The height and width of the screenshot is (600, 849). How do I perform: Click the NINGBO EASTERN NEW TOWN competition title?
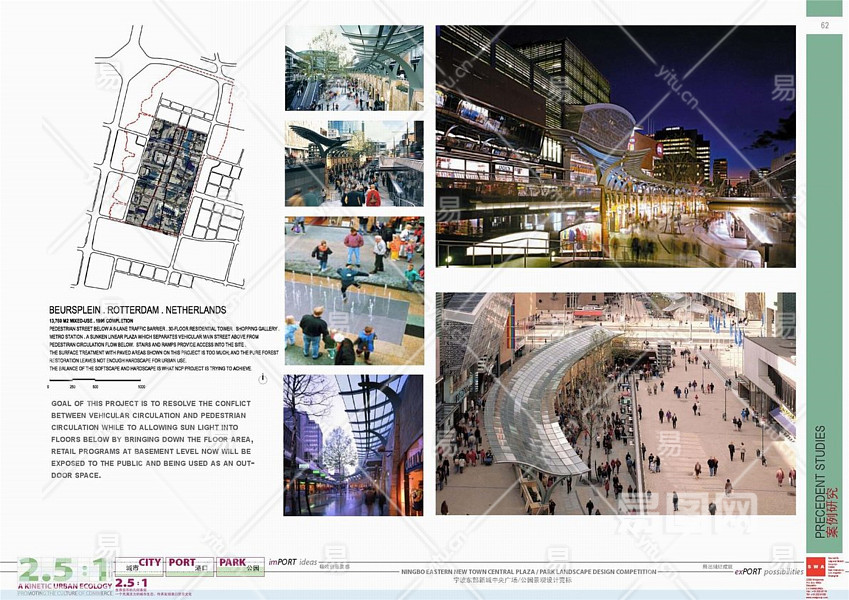(x=528, y=571)
